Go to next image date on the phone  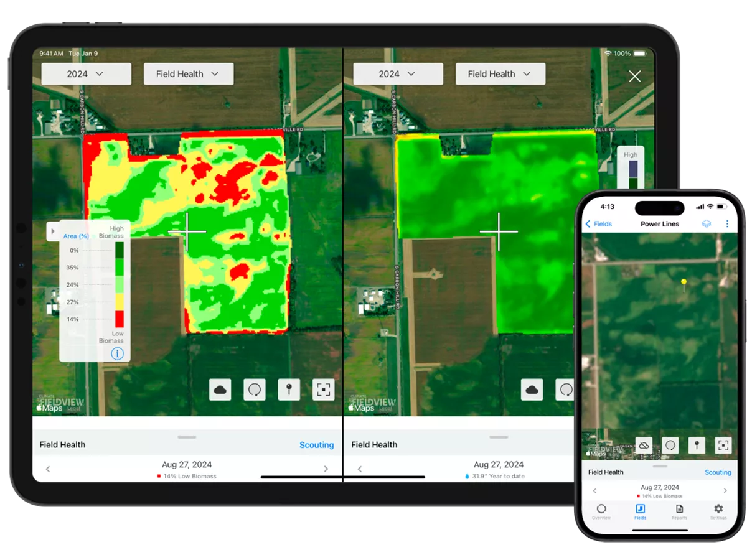click(x=725, y=491)
